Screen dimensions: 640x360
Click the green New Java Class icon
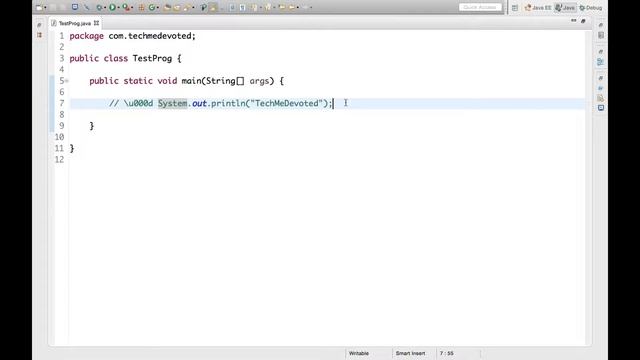[152, 7]
